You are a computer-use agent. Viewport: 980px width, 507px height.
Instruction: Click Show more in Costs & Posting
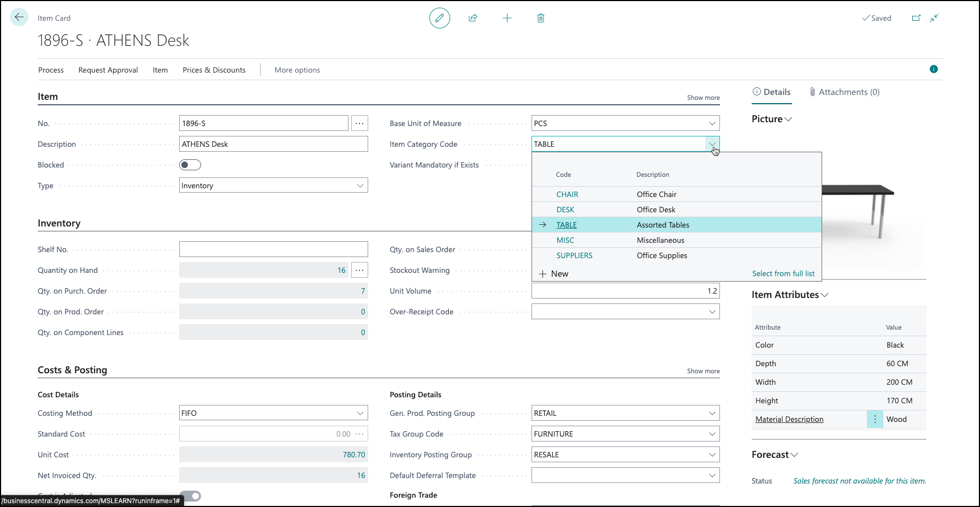coord(703,371)
